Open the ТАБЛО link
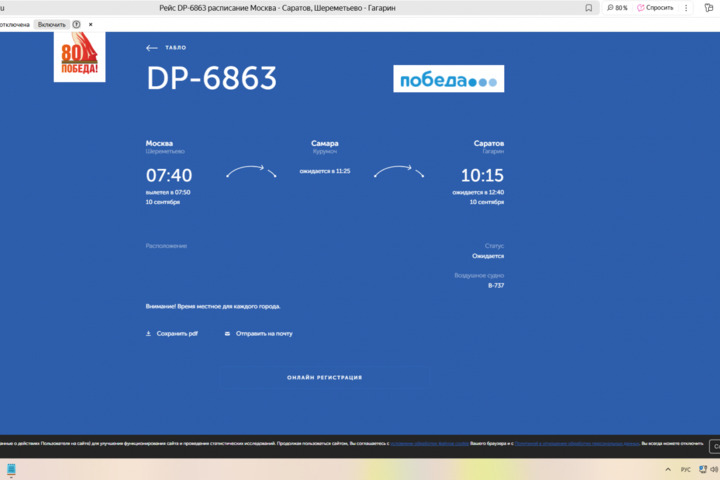 (175, 48)
